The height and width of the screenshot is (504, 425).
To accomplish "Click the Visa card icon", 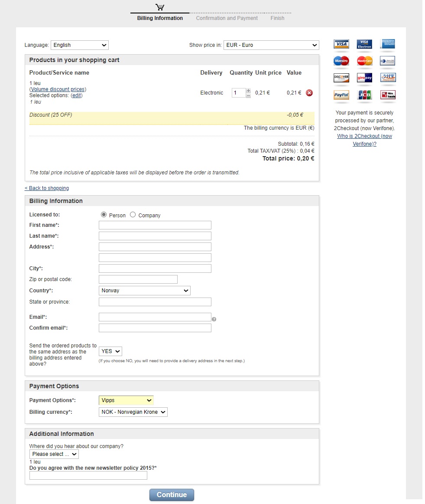I will (341, 44).
